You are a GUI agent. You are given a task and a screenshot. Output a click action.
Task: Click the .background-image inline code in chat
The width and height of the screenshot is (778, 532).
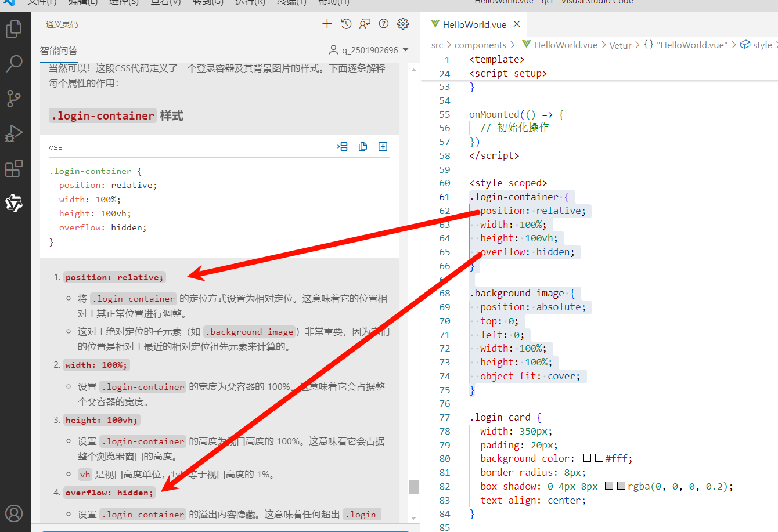tap(249, 332)
